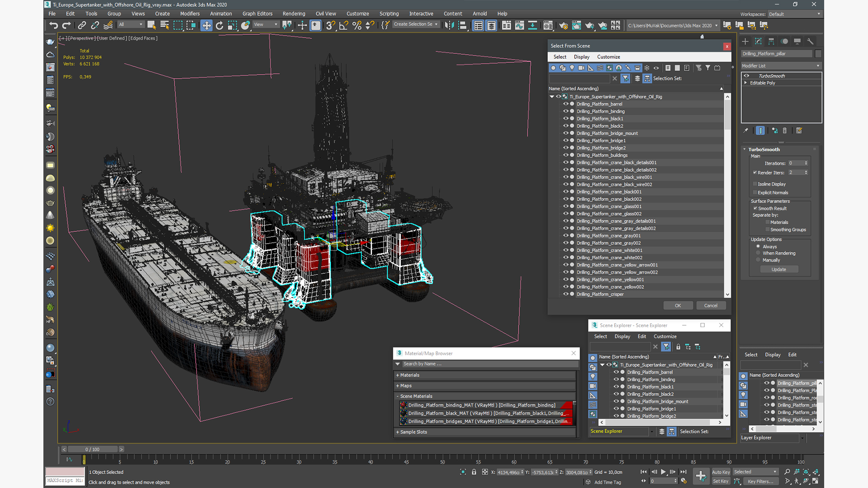The height and width of the screenshot is (488, 868).
Task: Toggle the Angle Snap tool
Action: (x=344, y=25)
